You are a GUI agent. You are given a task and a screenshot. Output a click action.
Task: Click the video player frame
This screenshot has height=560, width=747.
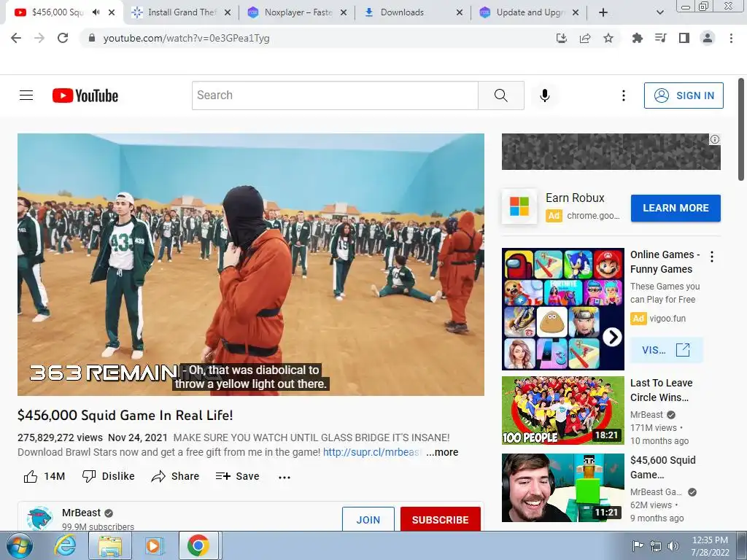(x=251, y=264)
